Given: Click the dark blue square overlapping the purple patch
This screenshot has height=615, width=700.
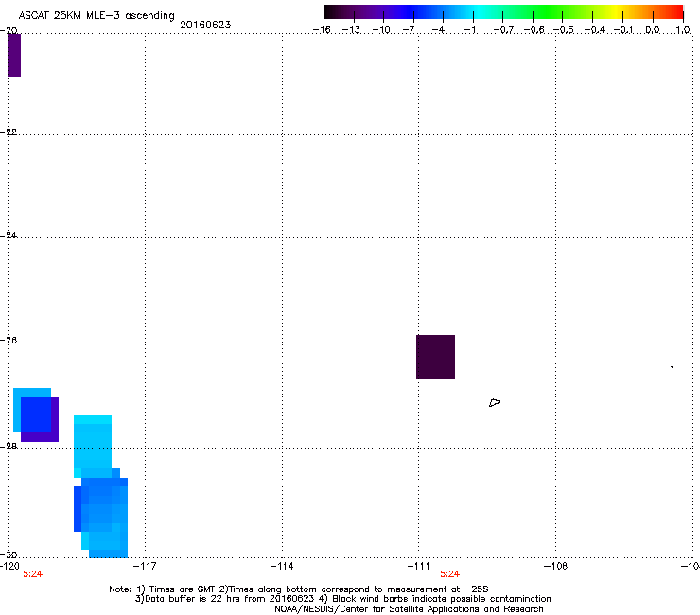Looking at the screenshot, I should (x=36, y=415).
